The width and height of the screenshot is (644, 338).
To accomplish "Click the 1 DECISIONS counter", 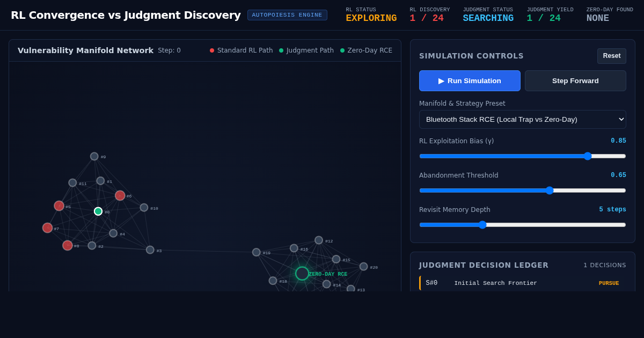I will pyautogui.click(x=605, y=265).
